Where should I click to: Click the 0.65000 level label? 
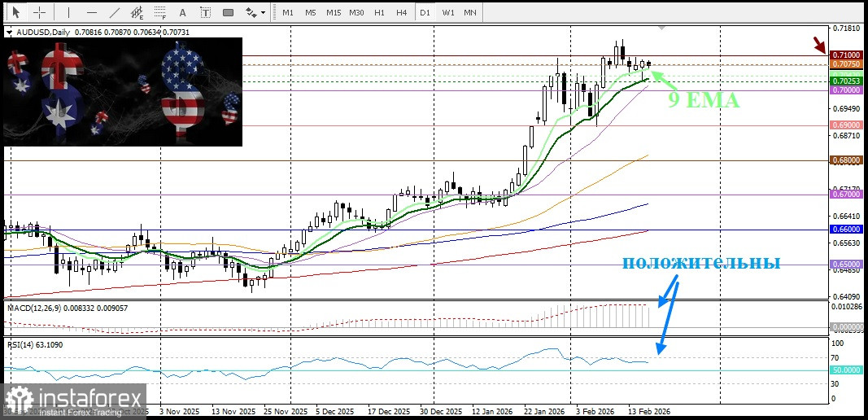tap(846, 265)
